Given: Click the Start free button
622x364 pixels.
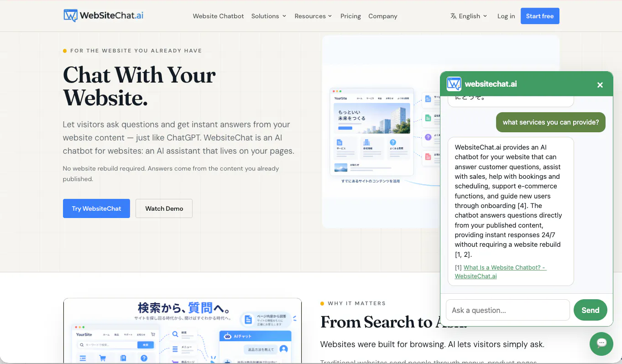Looking at the screenshot, I should click(540, 16).
